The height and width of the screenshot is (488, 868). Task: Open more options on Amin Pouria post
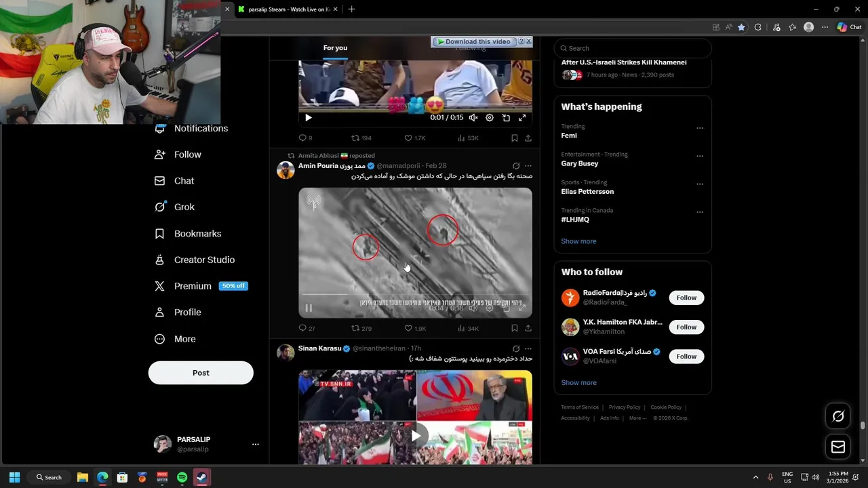[x=528, y=166]
